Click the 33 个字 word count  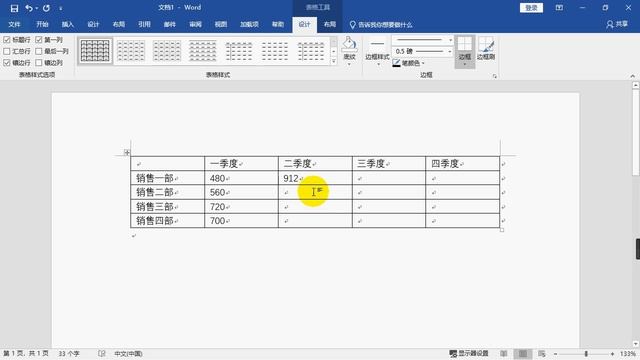point(69,353)
